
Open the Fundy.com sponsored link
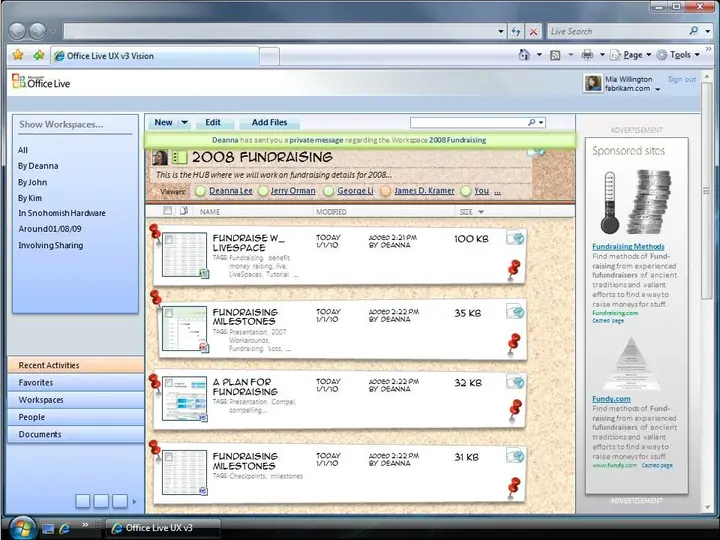coord(611,399)
